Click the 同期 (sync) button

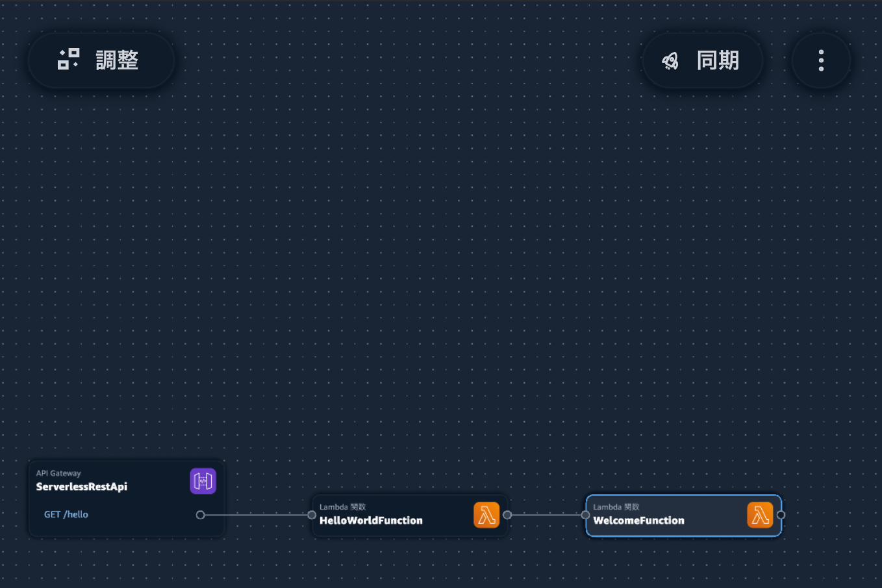[702, 60]
